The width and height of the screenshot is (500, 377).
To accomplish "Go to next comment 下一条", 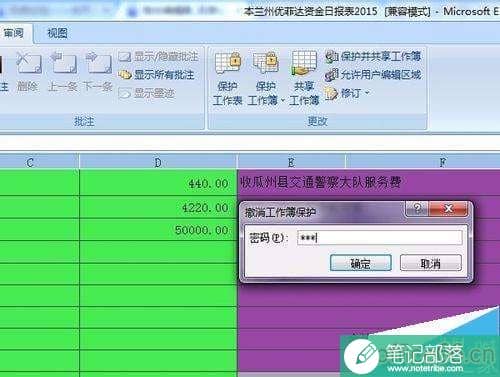I will coord(98,71).
